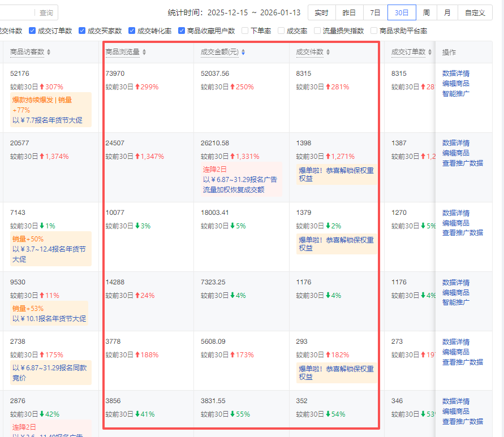This screenshot has width=504, height=437.
Task: Click the 以￥6.87~31.29报名同款竞价 suggestion
Action: point(50,373)
